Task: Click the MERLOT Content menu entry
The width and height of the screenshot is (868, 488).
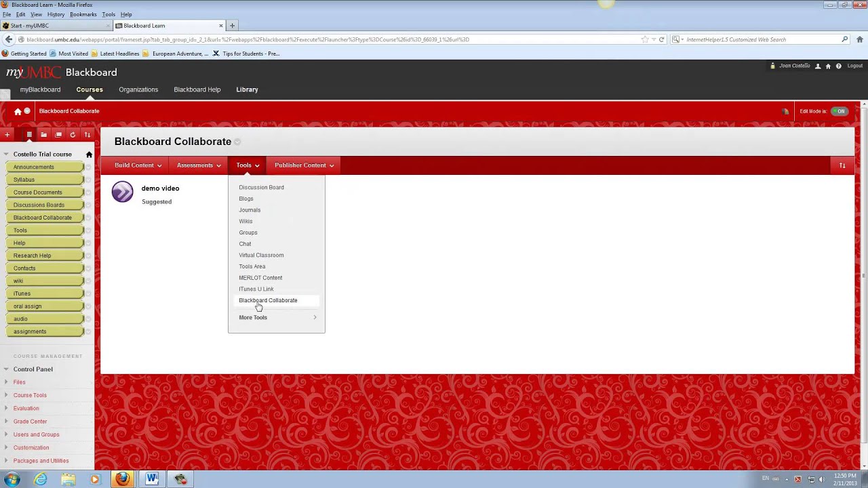Action: [x=260, y=278]
